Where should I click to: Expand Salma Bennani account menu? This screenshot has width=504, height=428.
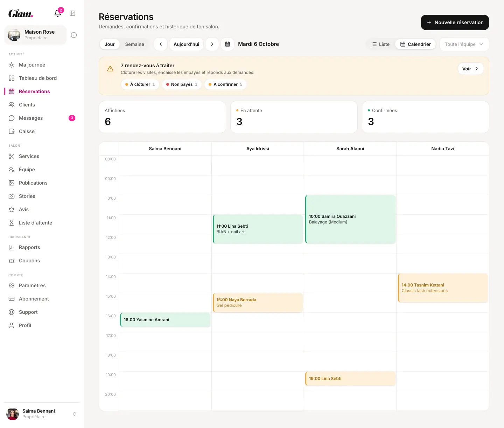pyautogui.click(x=42, y=414)
